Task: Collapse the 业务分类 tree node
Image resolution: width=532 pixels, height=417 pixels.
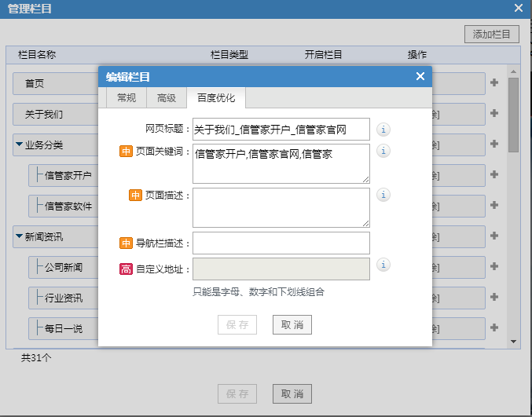Action: (x=19, y=144)
